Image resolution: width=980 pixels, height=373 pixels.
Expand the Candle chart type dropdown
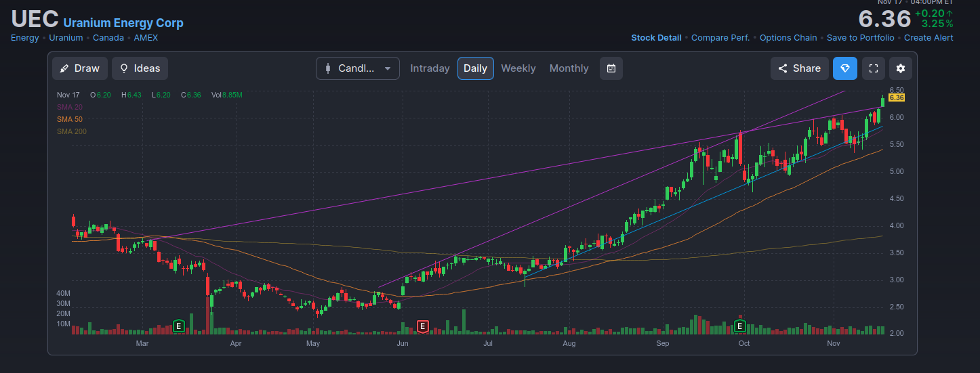(x=358, y=68)
